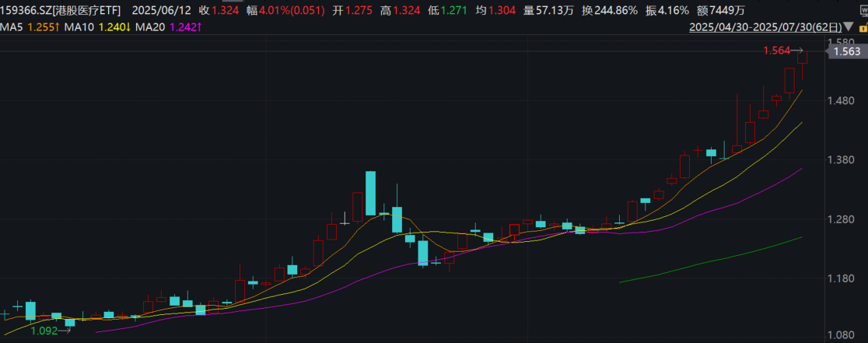The image size is (868, 343).
Task: Click the 低 1.271 low price value
Action: tap(447, 10)
